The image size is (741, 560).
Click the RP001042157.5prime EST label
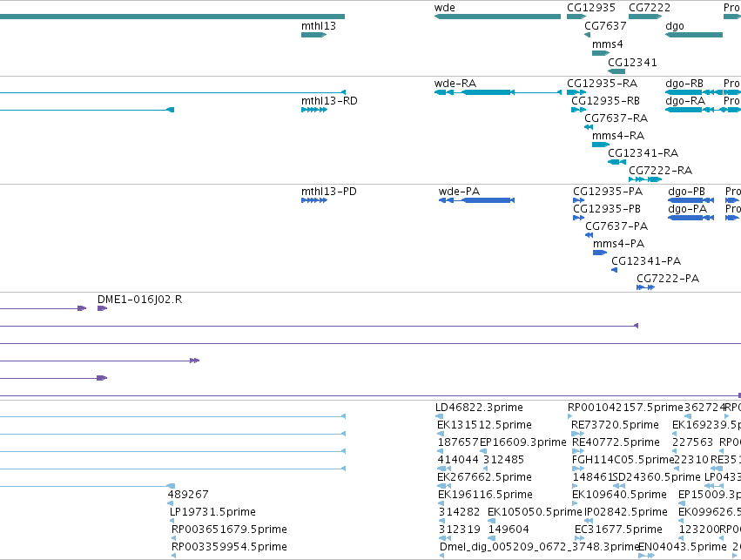click(x=625, y=408)
